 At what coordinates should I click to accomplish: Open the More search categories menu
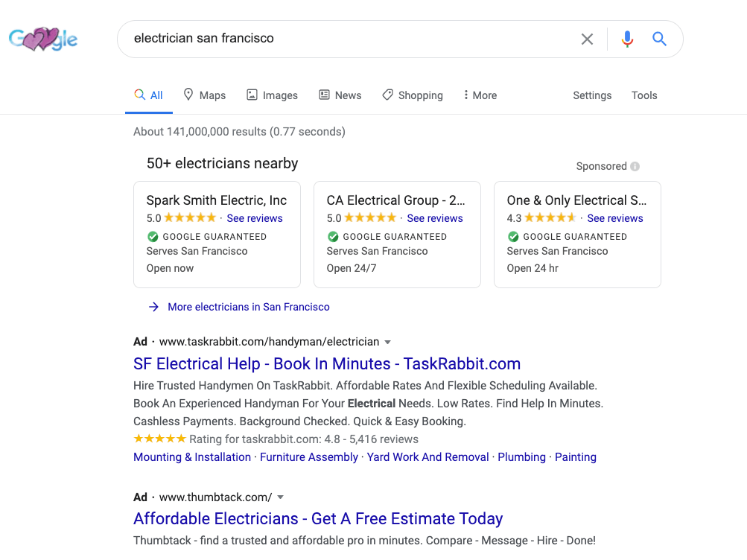(x=480, y=95)
